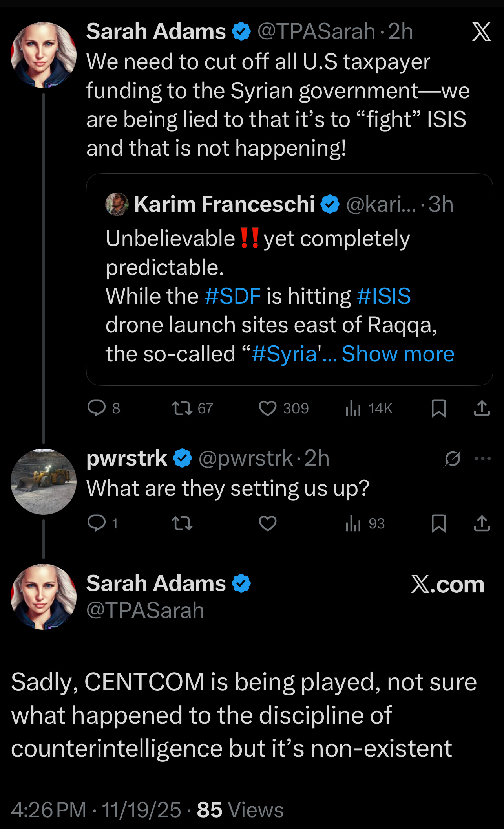Image resolution: width=504 pixels, height=829 pixels.
Task: Bookmark pwrstrk's reply
Action: pyautogui.click(x=438, y=523)
